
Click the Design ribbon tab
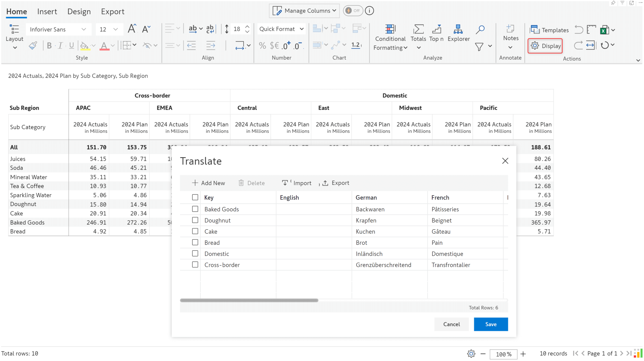click(x=78, y=11)
